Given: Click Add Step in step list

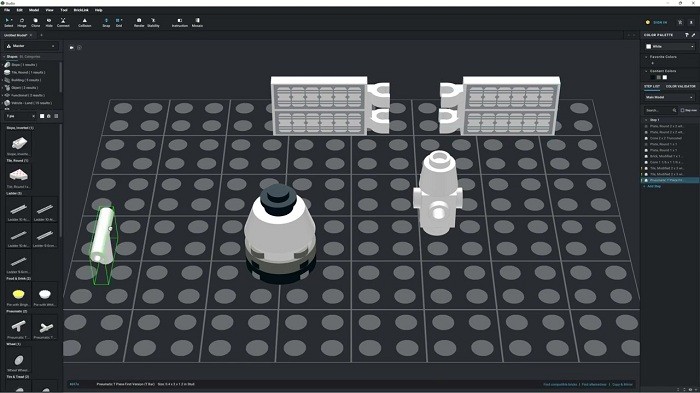Looking at the screenshot, I should 654,186.
